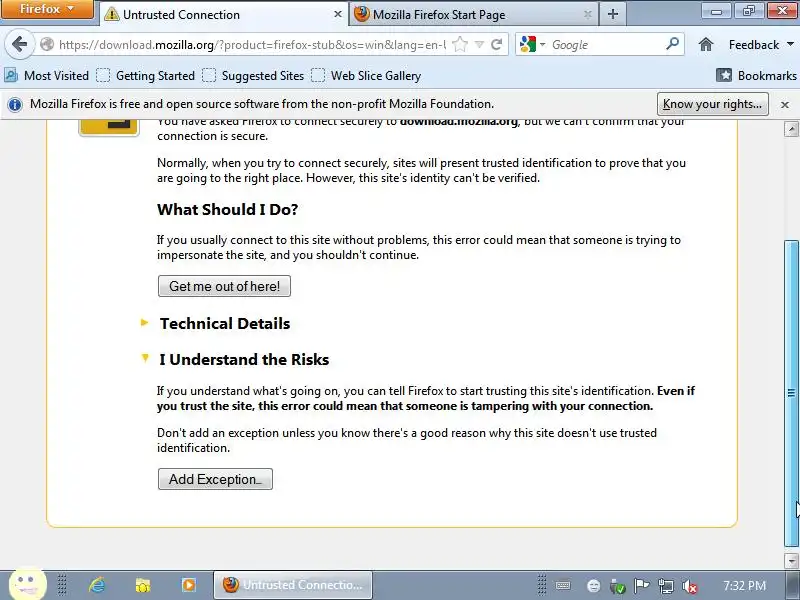
Task: Go back with the back arrow button
Action: coord(19,44)
